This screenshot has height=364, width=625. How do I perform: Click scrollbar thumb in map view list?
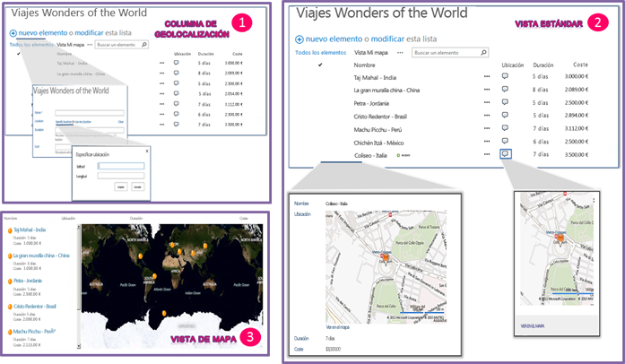pos(79,270)
